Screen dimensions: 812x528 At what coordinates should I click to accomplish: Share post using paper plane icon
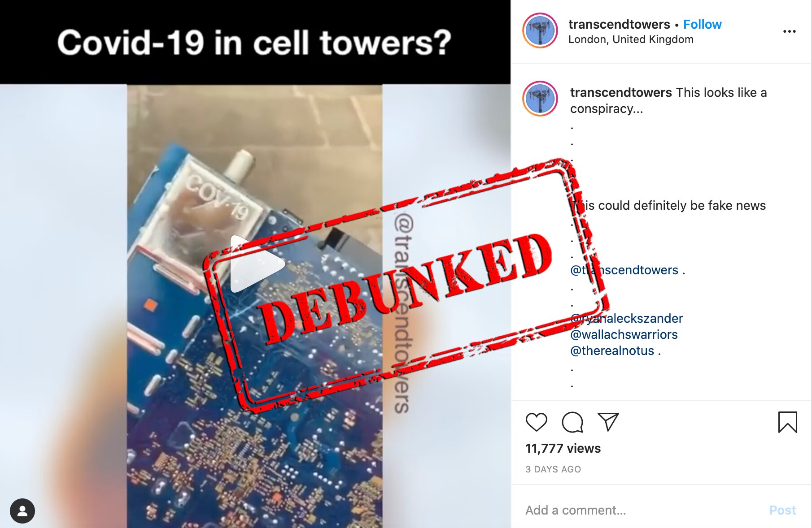(x=608, y=422)
